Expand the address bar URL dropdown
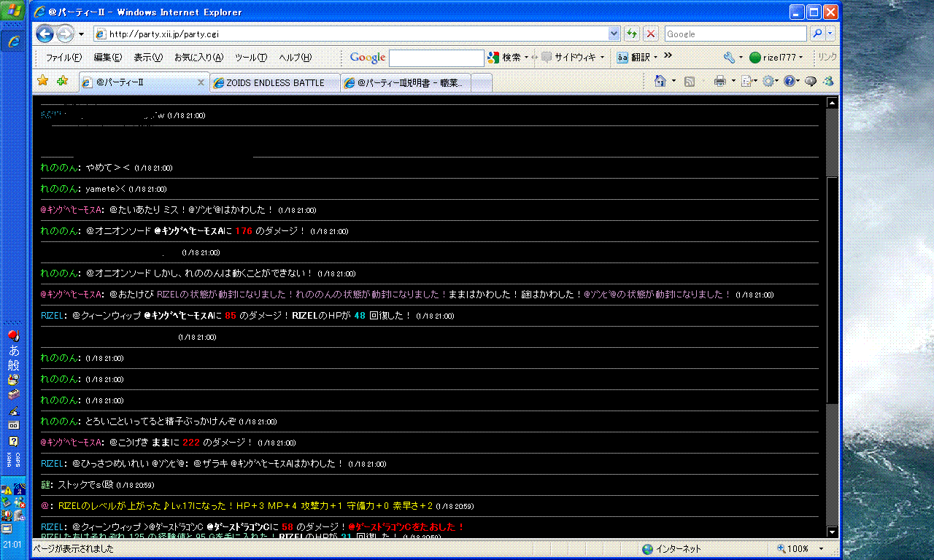This screenshot has height=560, width=934. (x=614, y=34)
